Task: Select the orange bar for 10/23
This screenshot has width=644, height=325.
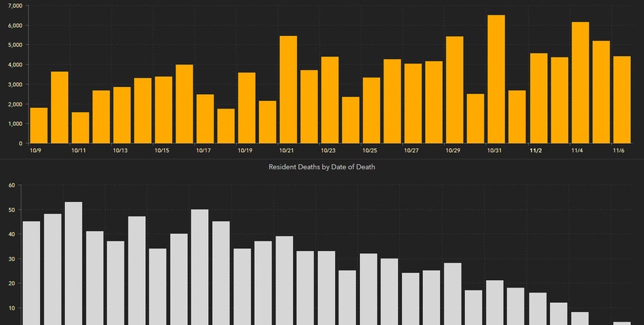Action: (x=330, y=100)
